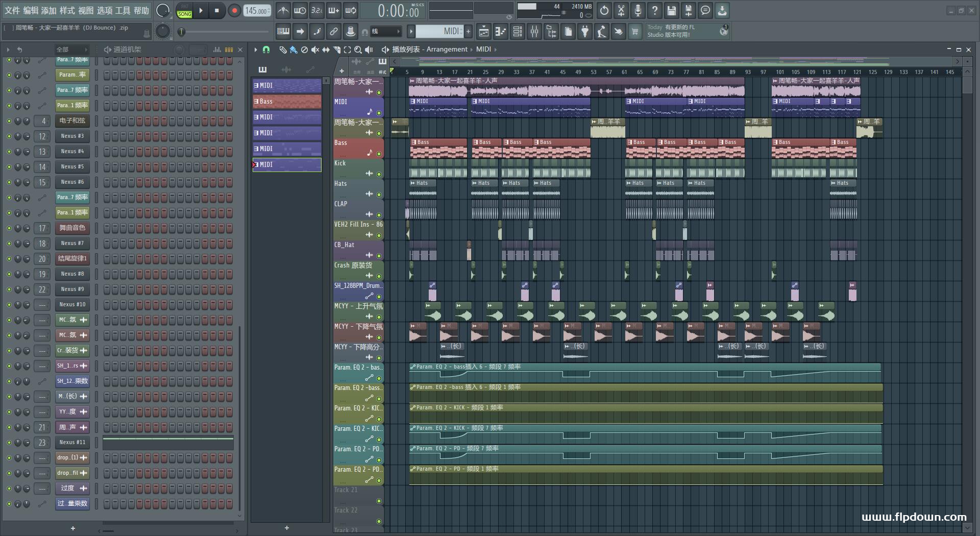Click the FL Studio update available notification

(x=687, y=31)
